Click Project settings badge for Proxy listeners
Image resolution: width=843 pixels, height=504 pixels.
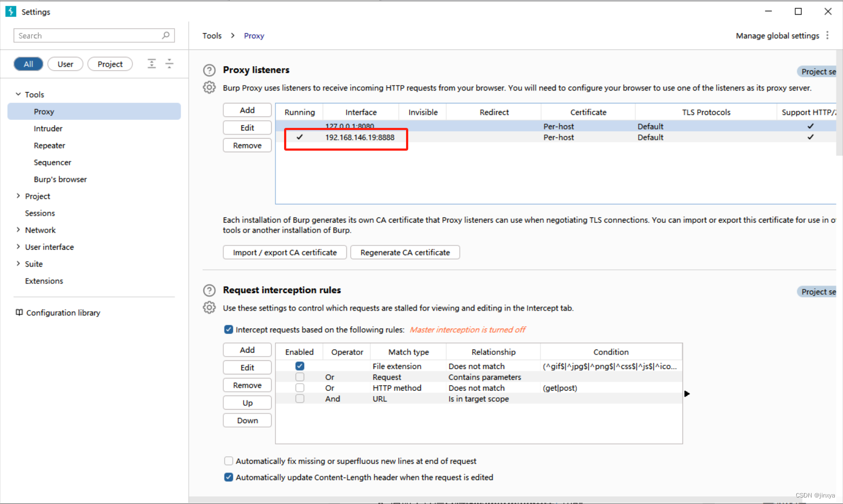(817, 72)
